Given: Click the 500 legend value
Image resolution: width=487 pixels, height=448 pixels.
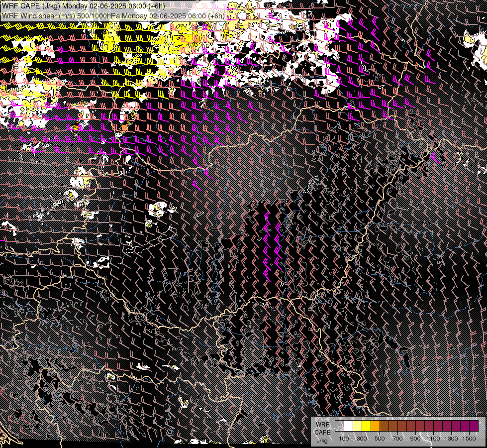Looking at the screenshot, I should (x=380, y=439).
